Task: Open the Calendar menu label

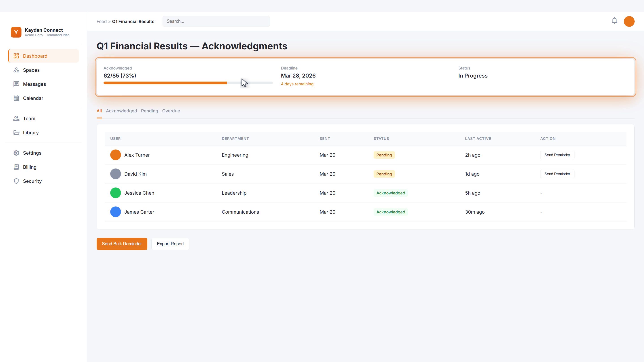Action: 33,98
